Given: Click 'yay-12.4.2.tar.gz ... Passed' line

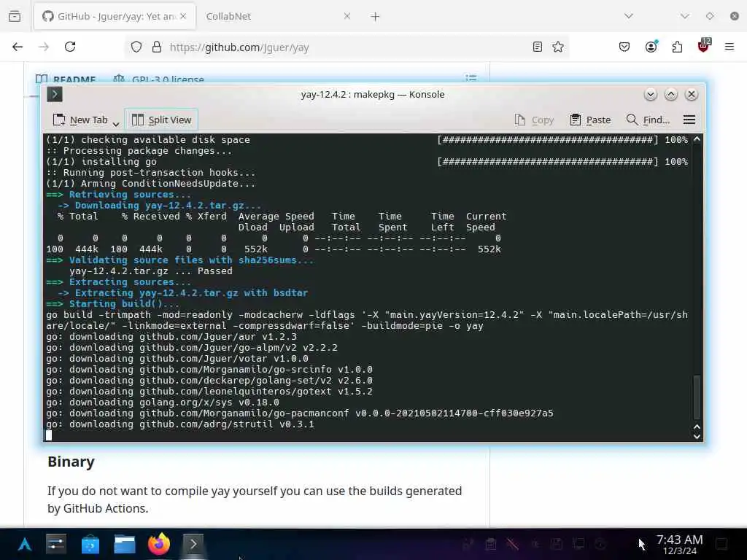Looking at the screenshot, I should click(x=151, y=271).
